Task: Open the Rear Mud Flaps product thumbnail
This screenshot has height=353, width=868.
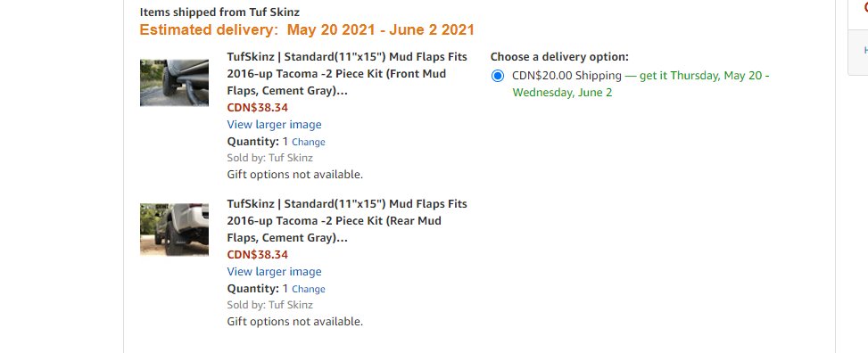Action: point(174,230)
